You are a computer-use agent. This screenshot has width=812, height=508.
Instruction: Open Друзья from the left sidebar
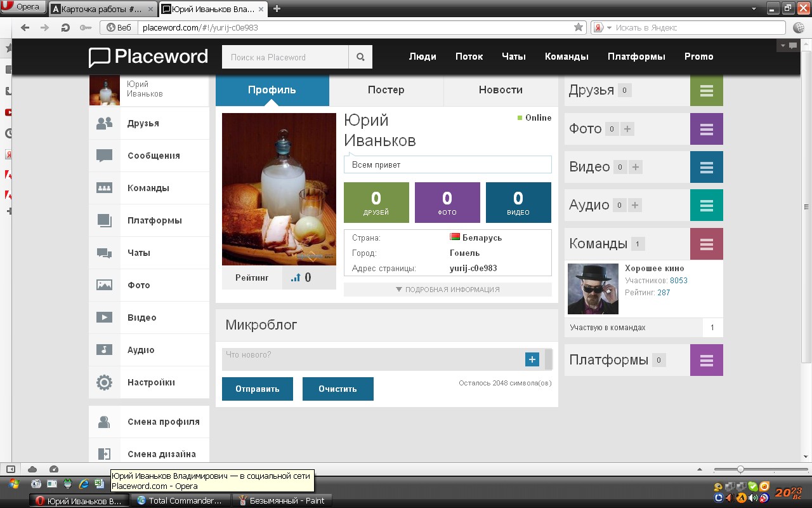pos(149,123)
